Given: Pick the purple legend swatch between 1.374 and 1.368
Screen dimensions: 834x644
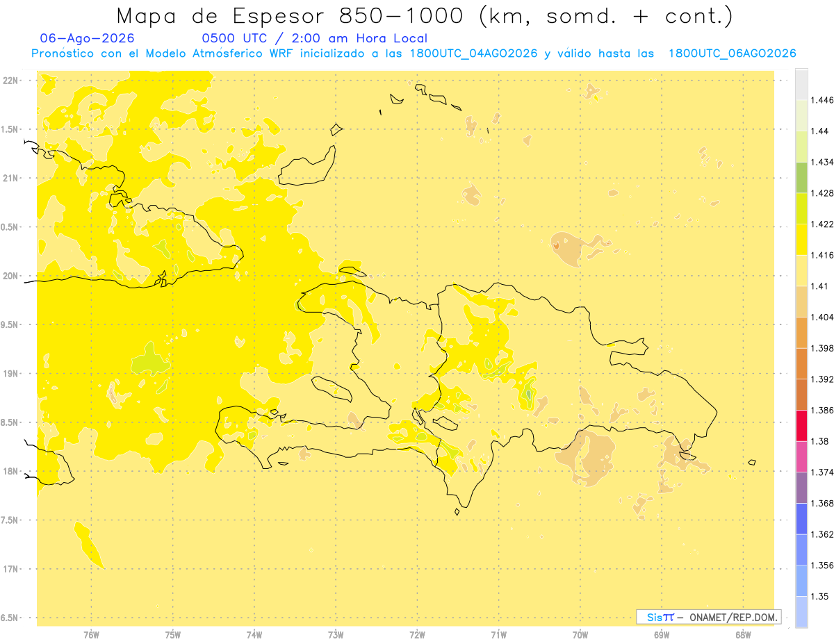Looking at the screenshot, I should tap(801, 487).
